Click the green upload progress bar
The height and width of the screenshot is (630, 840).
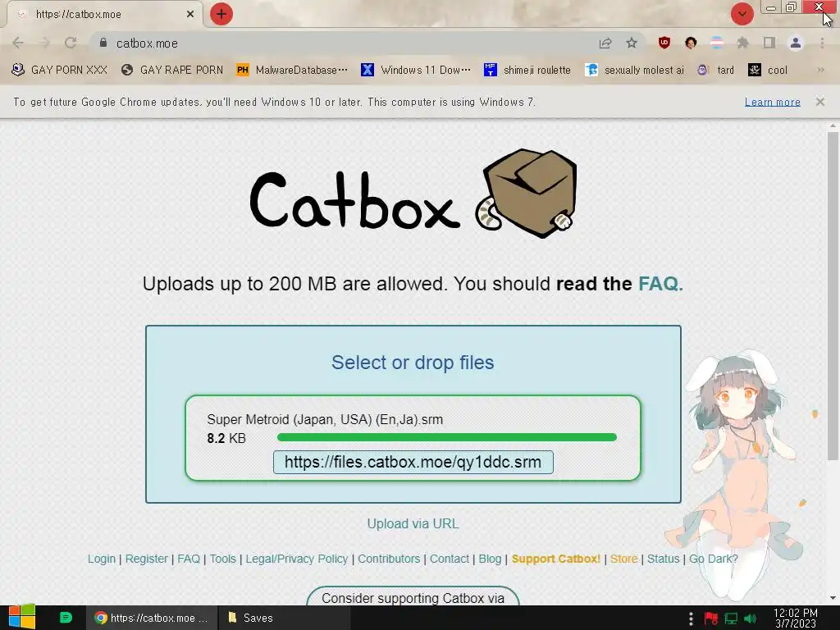pyautogui.click(x=447, y=438)
